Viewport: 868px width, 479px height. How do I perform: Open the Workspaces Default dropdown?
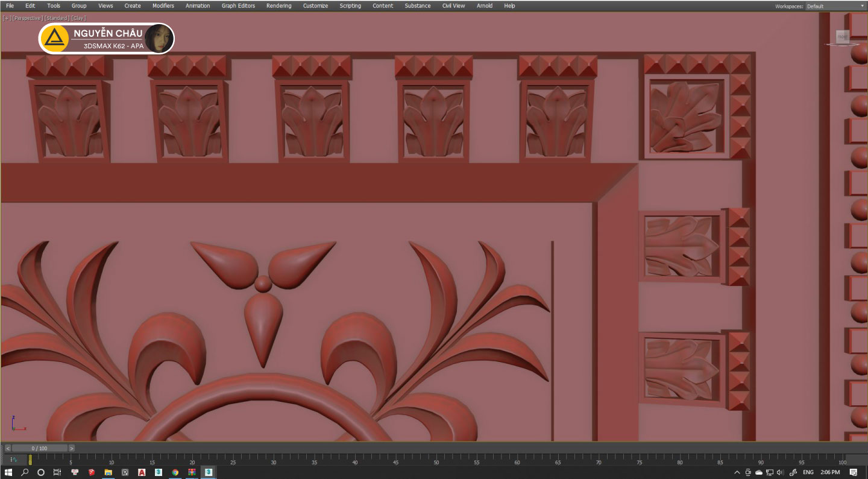click(835, 6)
